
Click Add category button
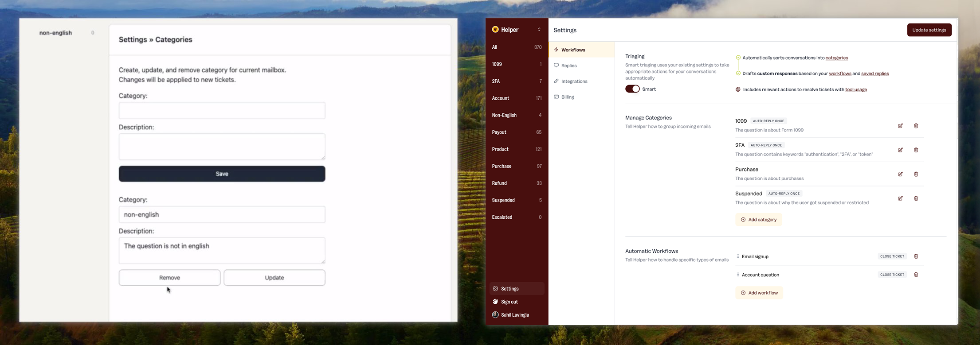[758, 220]
